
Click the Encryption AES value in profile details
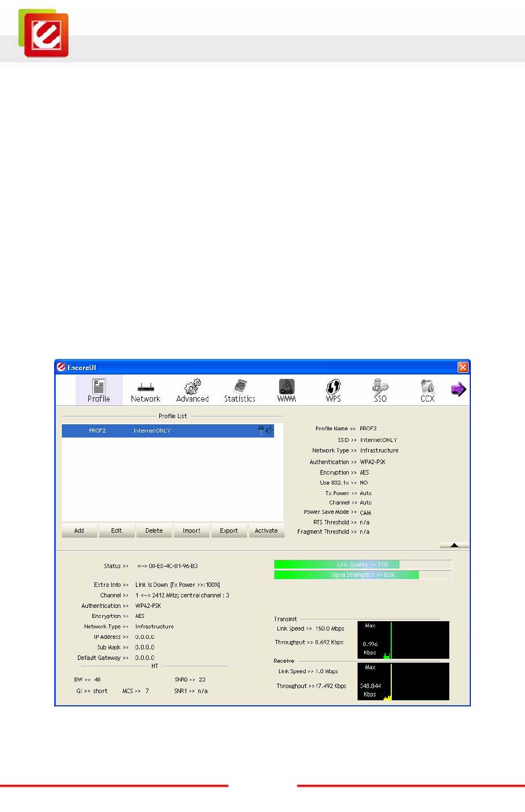point(364,472)
